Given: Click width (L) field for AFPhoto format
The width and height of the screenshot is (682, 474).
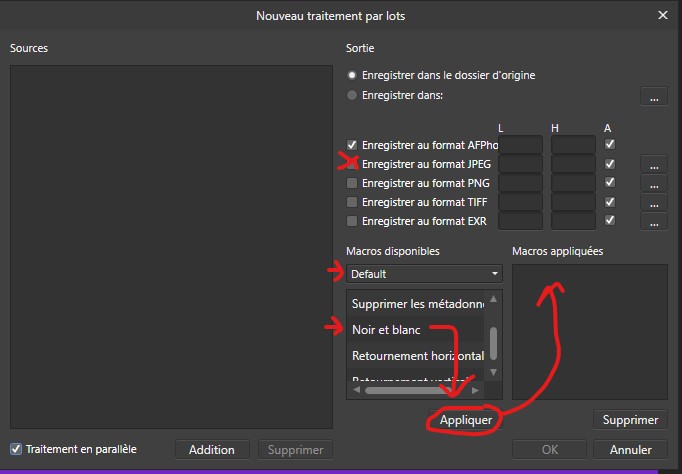Looking at the screenshot, I should coord(521,144).
